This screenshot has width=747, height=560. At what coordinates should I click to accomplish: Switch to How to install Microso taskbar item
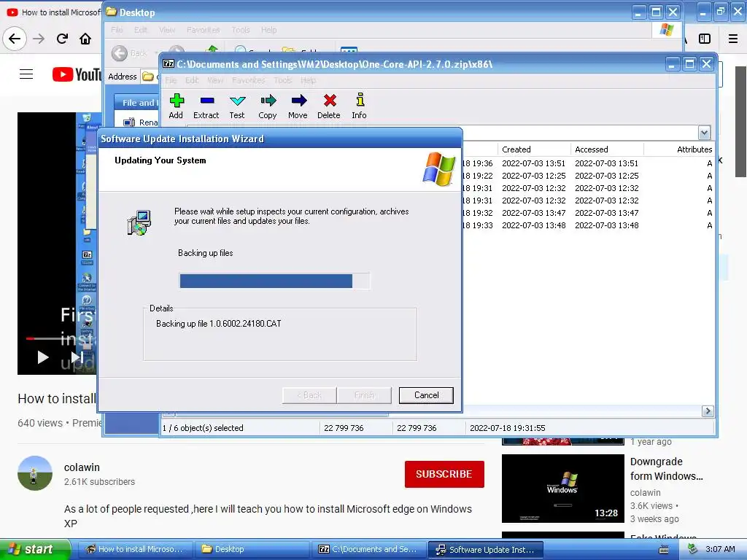coord(135,550)
